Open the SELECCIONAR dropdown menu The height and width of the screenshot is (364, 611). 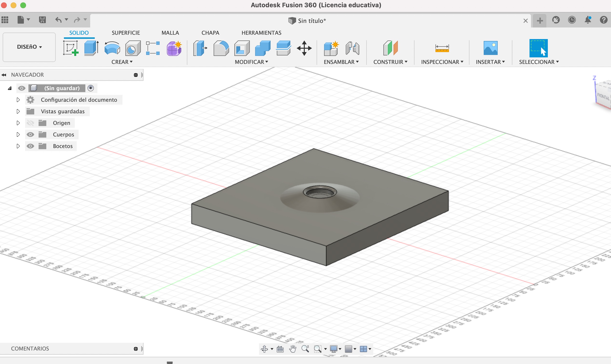539,62
